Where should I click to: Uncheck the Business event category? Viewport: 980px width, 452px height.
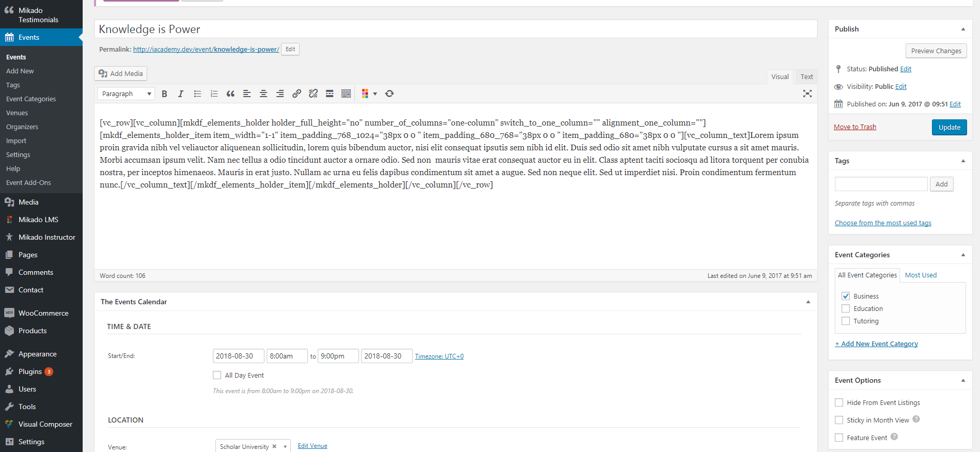click(x=846, y=296)
